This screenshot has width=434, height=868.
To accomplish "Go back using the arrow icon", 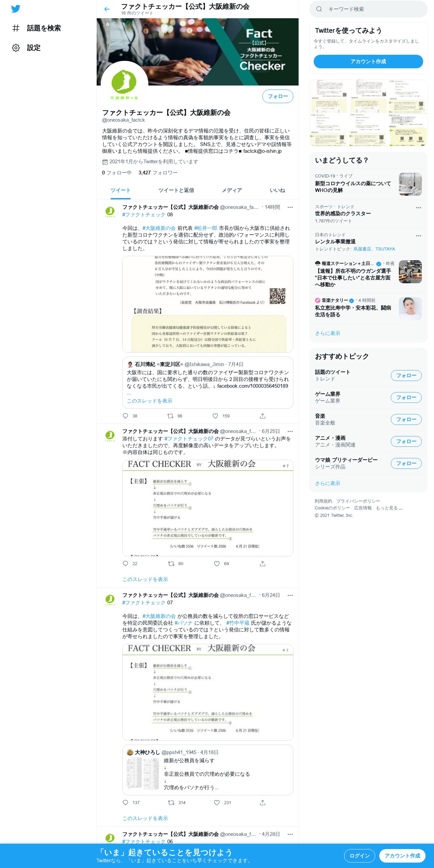I will [x=107, y=9].
